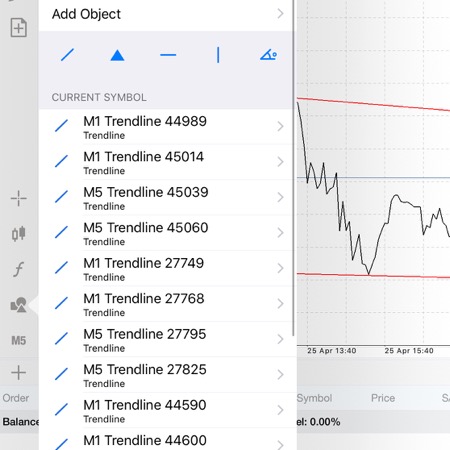
Task: Change the M5 timeframe in sidebar
Action: click(x=19, y=341)
